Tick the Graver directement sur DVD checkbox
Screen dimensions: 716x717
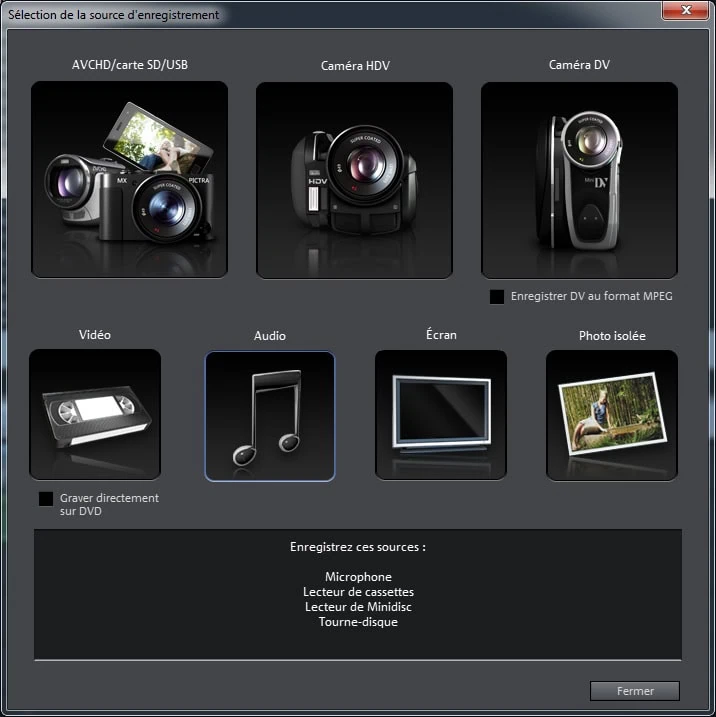click(46, 499)
